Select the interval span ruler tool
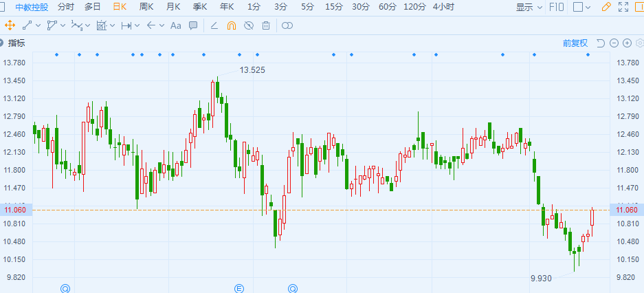 pyautogui.click(x=126, y=26)
